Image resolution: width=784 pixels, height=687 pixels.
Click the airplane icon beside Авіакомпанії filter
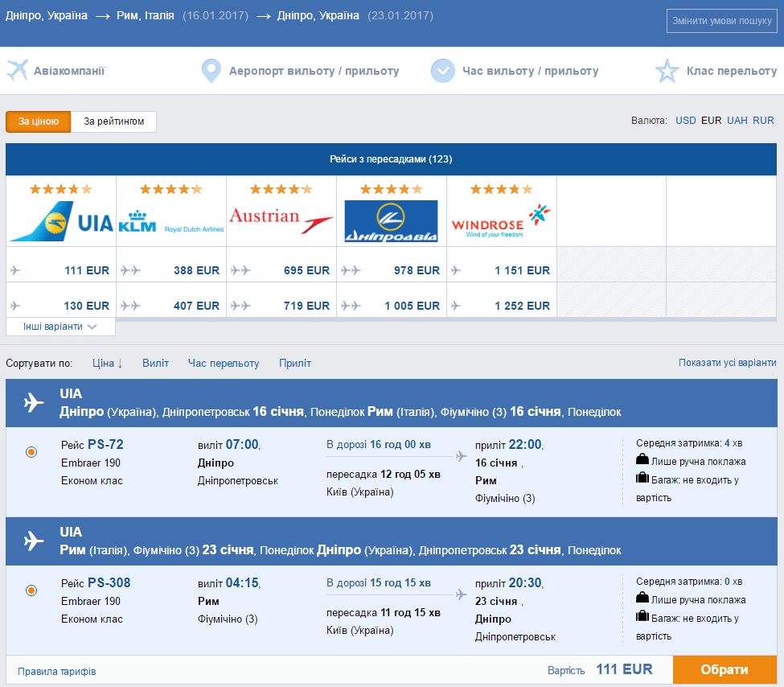point(18,70)
